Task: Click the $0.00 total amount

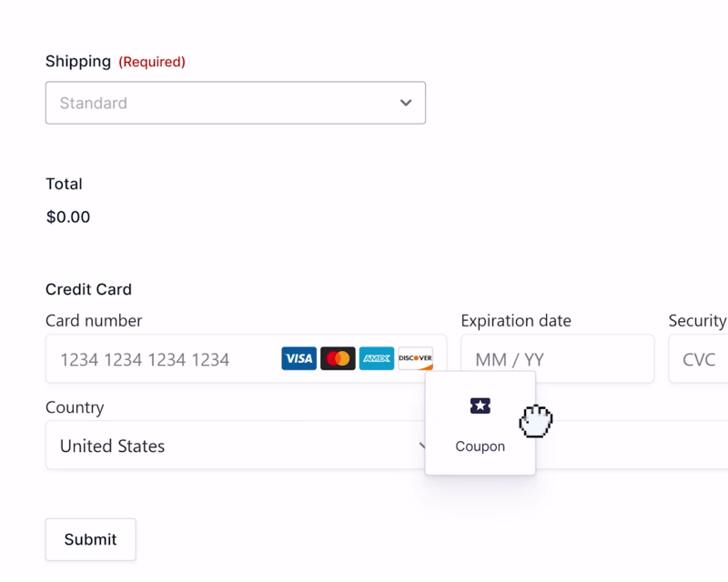Action: coord(68,217)
